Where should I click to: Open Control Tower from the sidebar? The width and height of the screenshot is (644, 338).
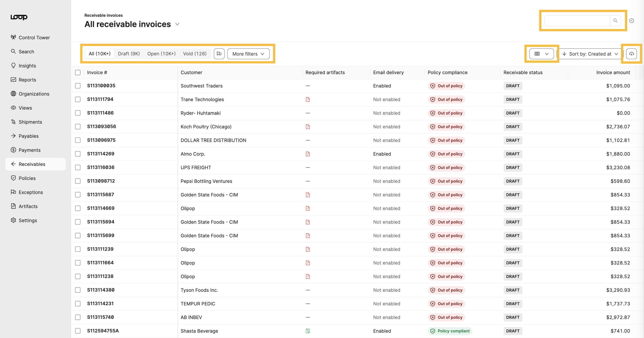(x=35, y=38)
